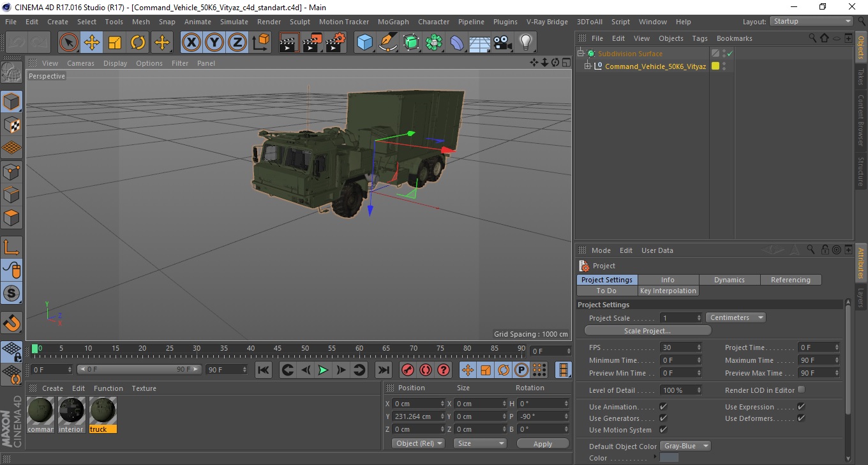The height and width of the screenshot is (465, 868).
Task: Open Edit Render Settings
Action: [336, 43]
